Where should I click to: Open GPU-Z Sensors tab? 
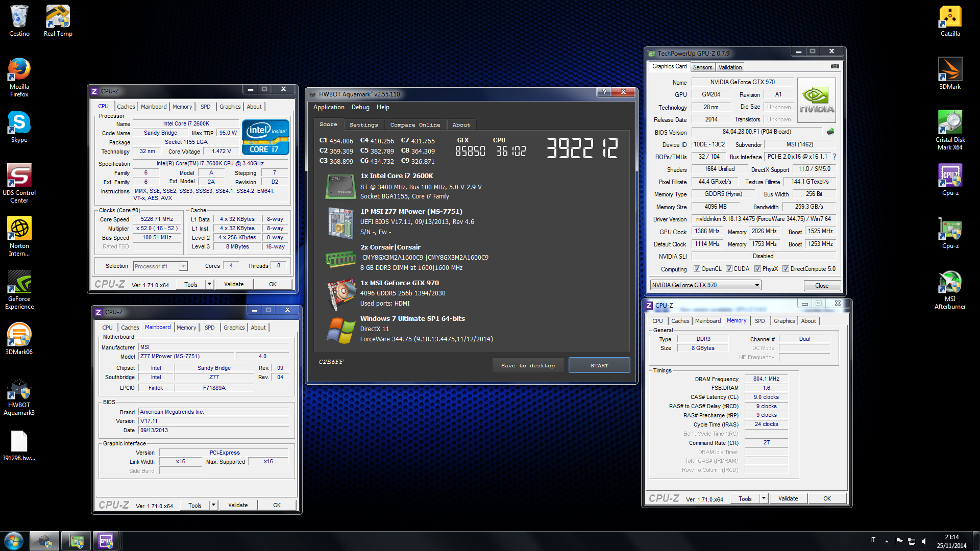tap(702, 67)
